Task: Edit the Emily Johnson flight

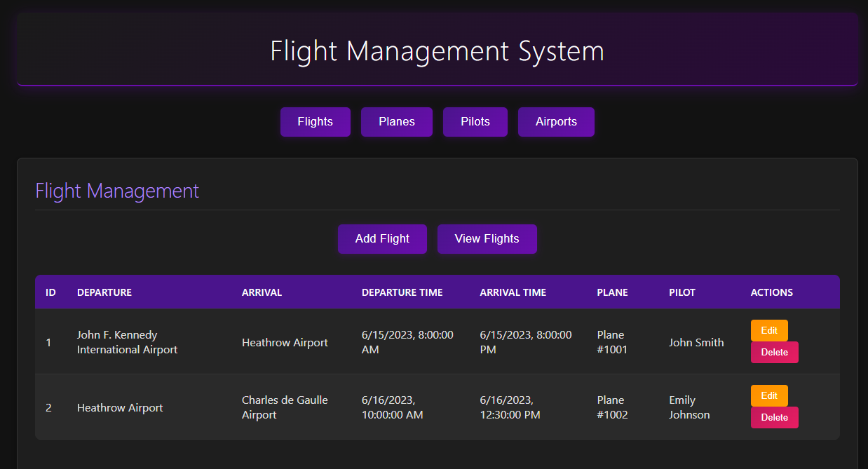Action: coord(768,395)
